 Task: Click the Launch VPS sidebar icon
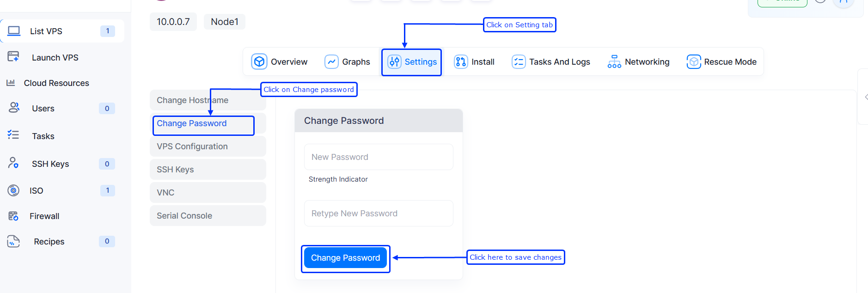(x=13, y=57)
